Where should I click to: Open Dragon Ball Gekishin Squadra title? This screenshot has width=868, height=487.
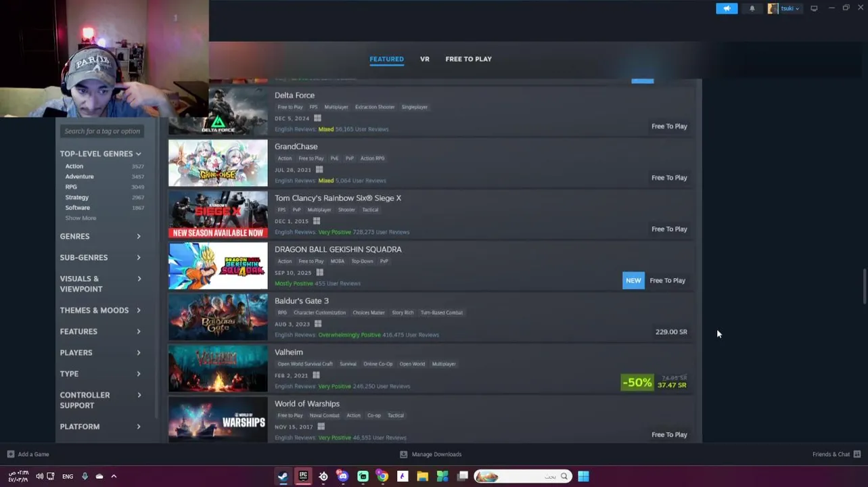click(338, 250)
